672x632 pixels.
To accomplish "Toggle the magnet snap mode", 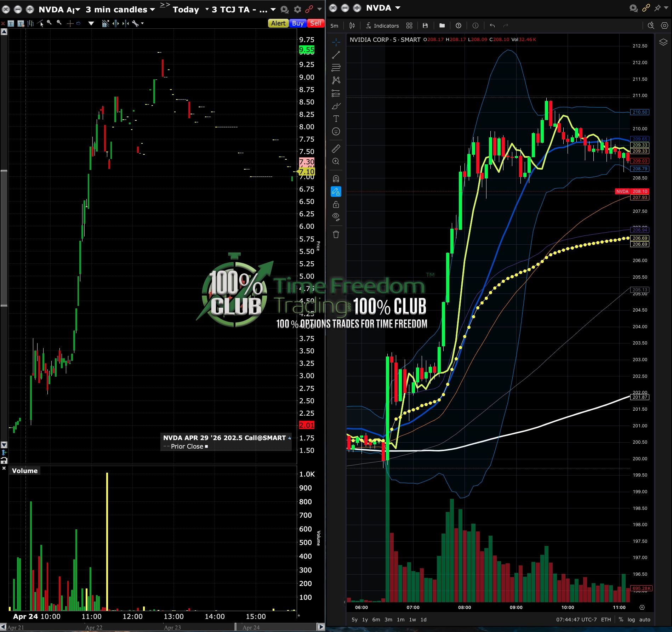I will [x=336, y=178].
